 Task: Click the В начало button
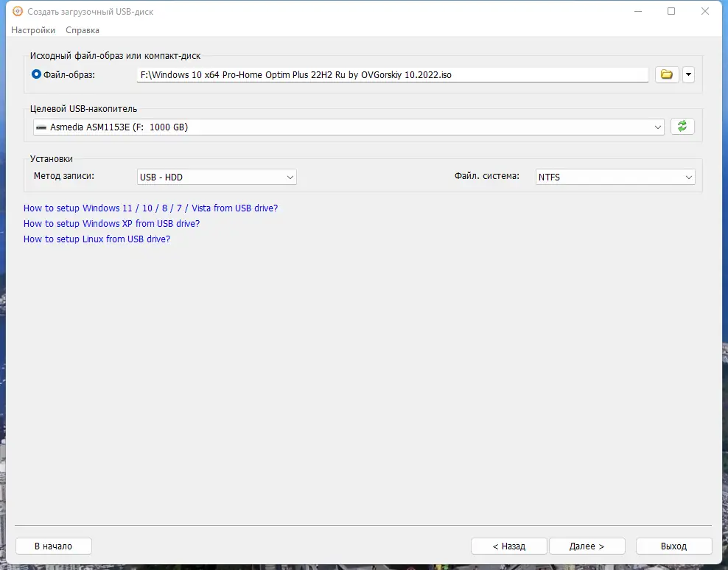[x=53, y=546]
